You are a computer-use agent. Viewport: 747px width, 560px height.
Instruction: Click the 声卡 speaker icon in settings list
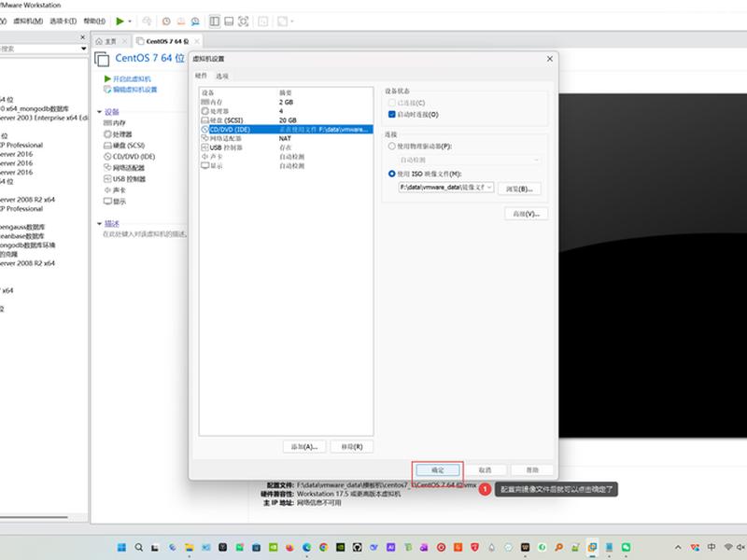204,156
